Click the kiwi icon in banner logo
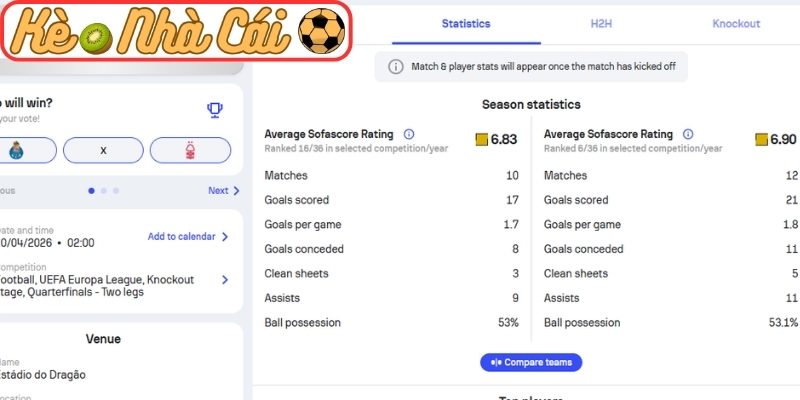800x400 pixels. click(94, 36)
